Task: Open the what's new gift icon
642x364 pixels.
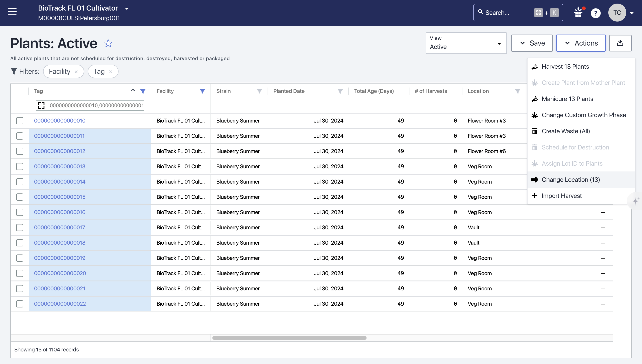Action: click(x=578, y=13)
